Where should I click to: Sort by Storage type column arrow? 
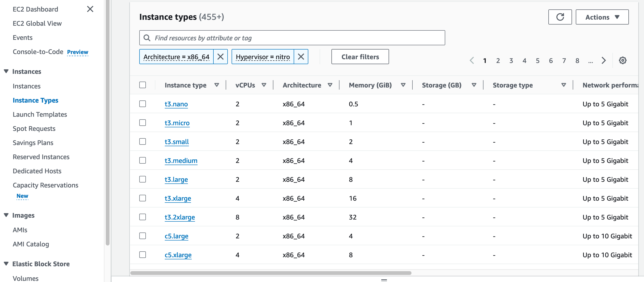563,85
